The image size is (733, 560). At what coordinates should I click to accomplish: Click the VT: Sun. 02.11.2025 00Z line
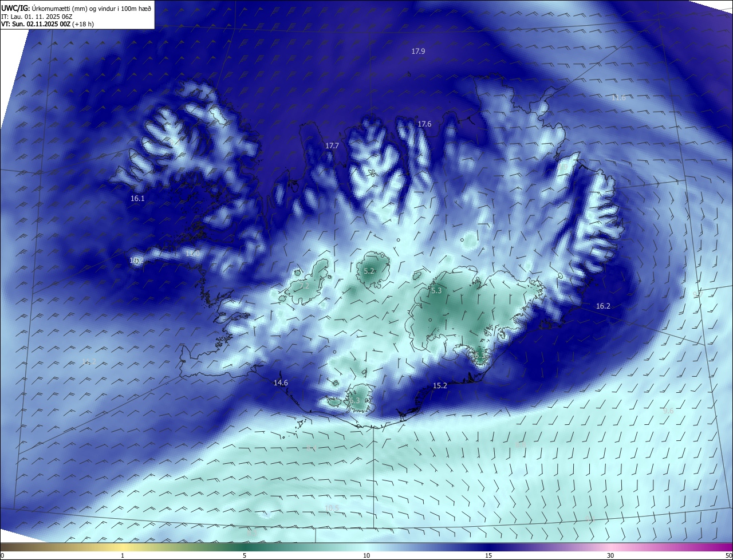tap(49, 25)
